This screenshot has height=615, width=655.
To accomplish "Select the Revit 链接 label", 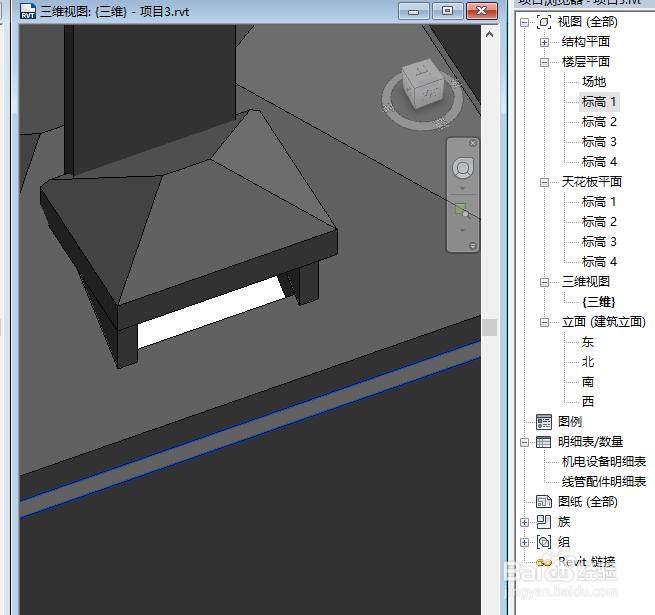I will click(586, 562).
